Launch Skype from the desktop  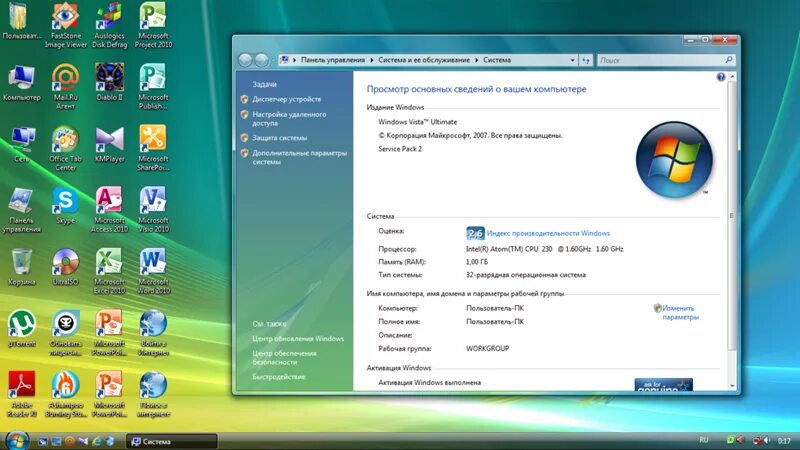coord(65,206)
